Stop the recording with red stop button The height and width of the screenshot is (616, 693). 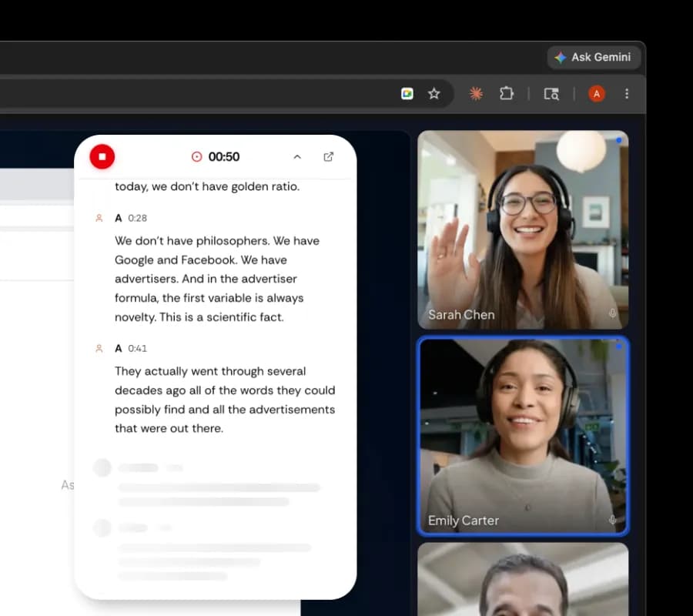point(102,157)
